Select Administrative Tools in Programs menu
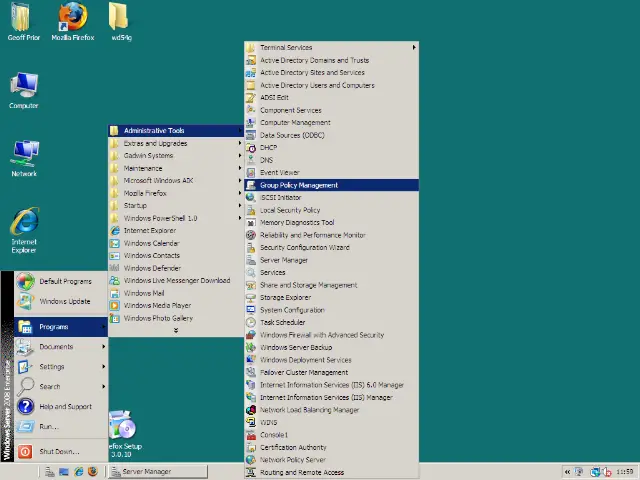640x480 pixels. pos(176,131)
